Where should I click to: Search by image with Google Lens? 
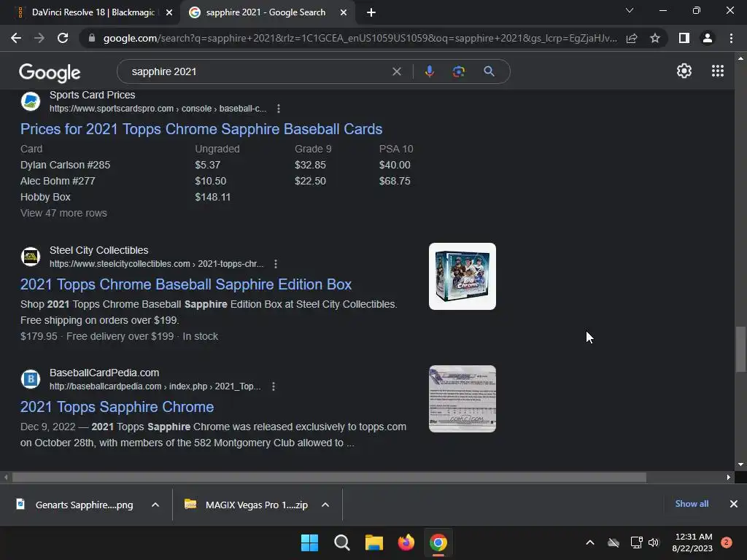459,71
